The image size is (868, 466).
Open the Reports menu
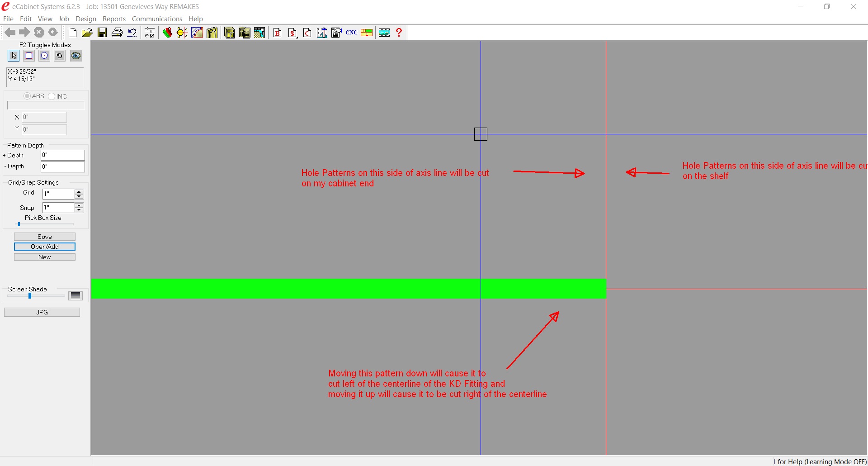point(114,19)
